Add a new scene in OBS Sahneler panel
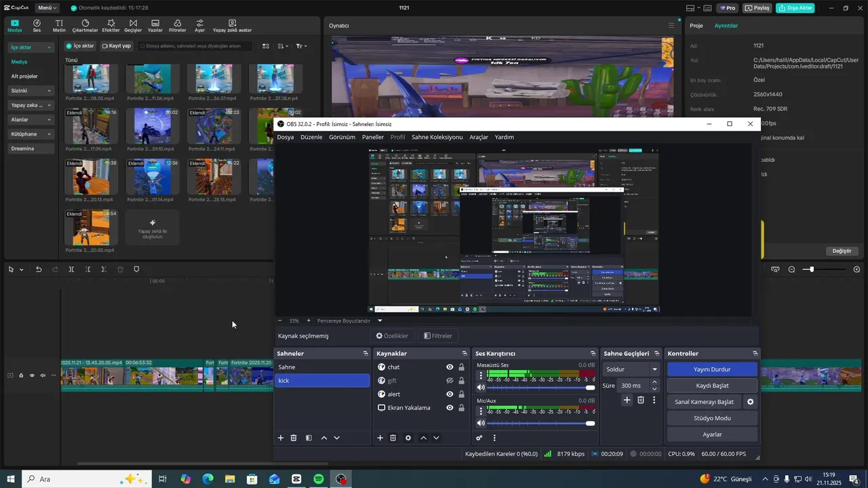Viewport: 868px width, 488px height. tap(281, 438)
